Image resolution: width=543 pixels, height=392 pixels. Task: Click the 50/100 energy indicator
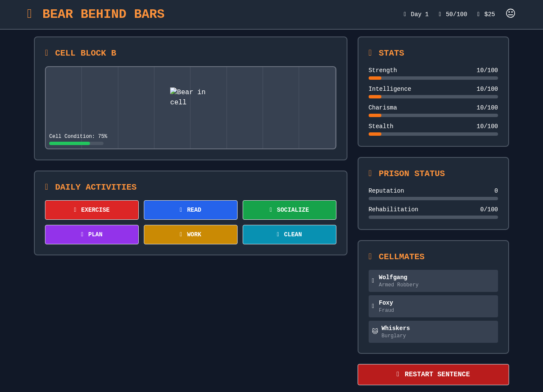click(453, 14)
